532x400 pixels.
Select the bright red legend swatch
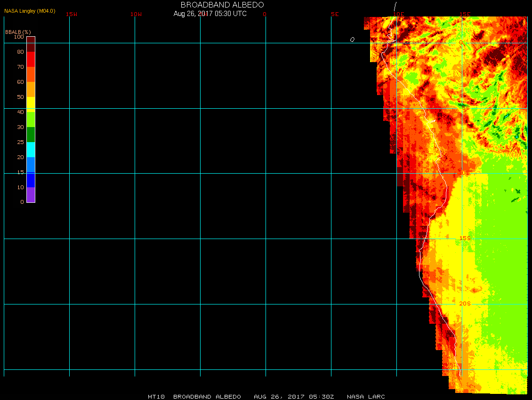tap(31, 59)
